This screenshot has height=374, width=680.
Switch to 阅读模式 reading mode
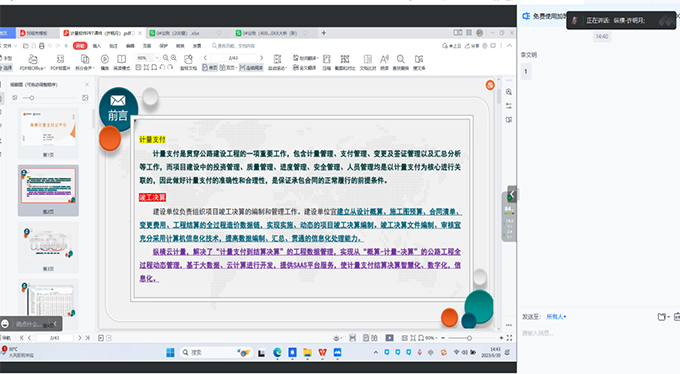121,62
